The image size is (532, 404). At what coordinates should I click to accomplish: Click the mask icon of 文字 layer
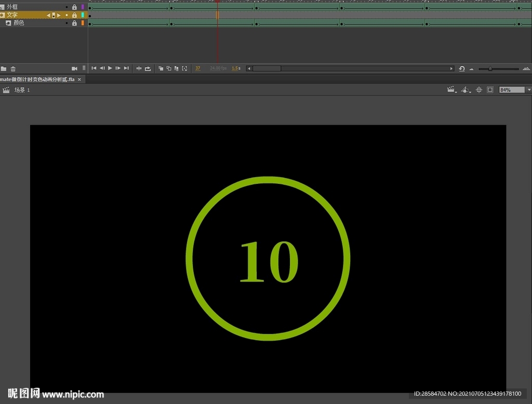[x=3, y=15]
